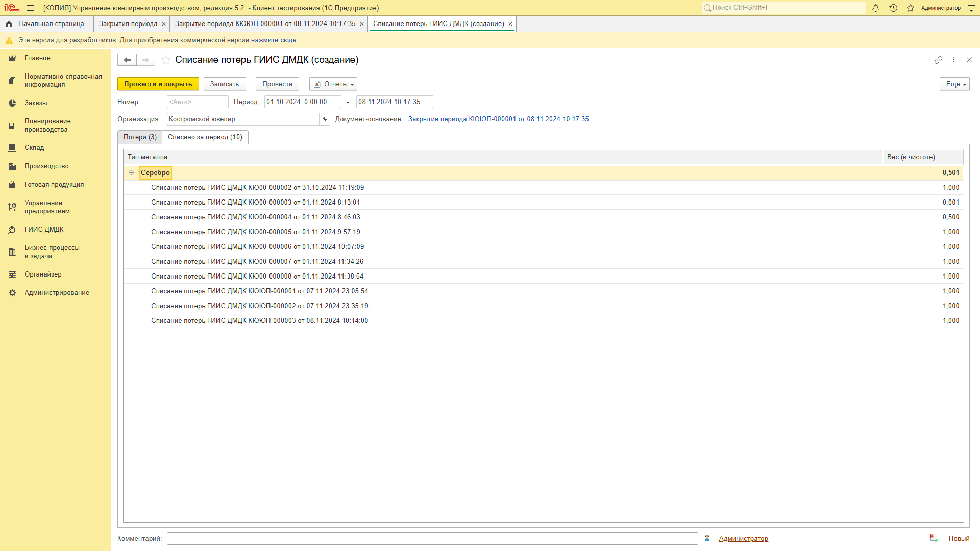This screenshot has width=980, height=551.
Task: Sort by the Вес (в чистоте) column header
Action: point(923,157)
